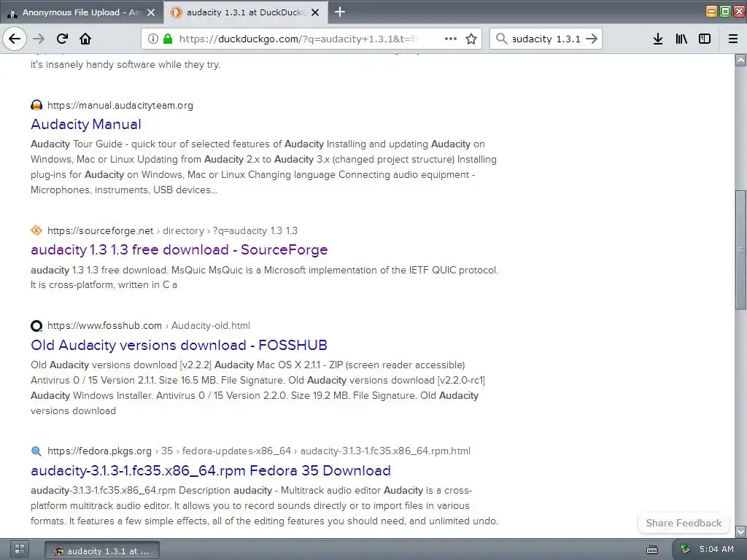Switch to Anonymous File Upload tab
This screenshot has height=560, width=747.
point(82,12)
